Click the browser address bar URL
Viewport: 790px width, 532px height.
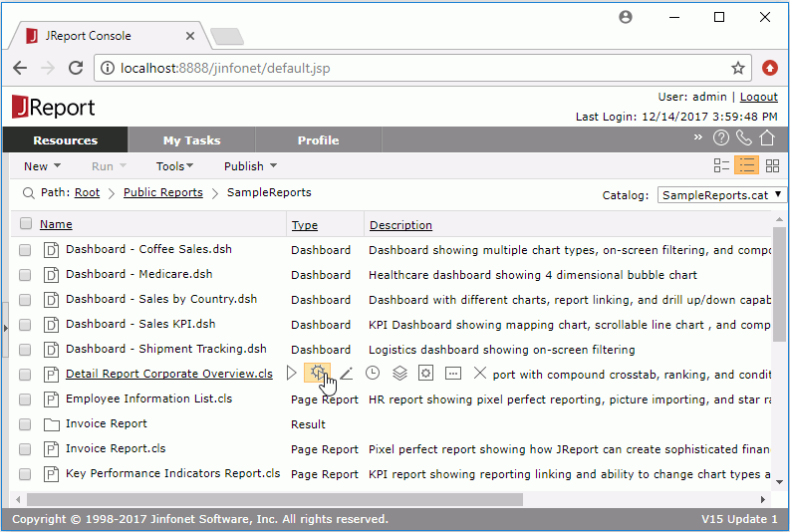(225, 68)
